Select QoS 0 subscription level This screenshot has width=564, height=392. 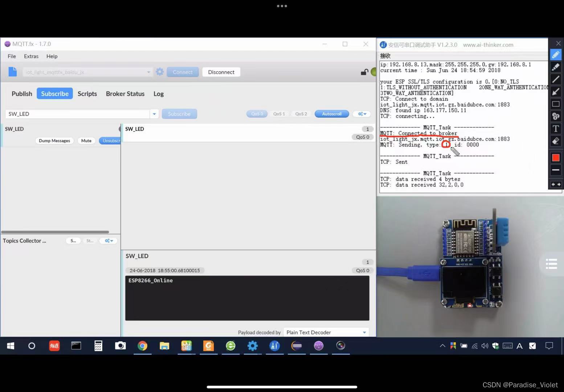click(x=257, y=114)
